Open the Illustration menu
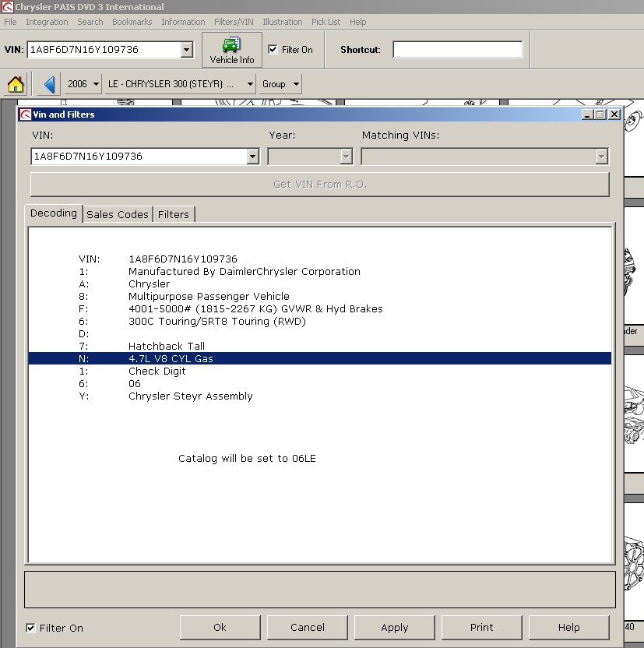This screenshot has width=644, height=648. pyautogui.click(x=283, y=22)
